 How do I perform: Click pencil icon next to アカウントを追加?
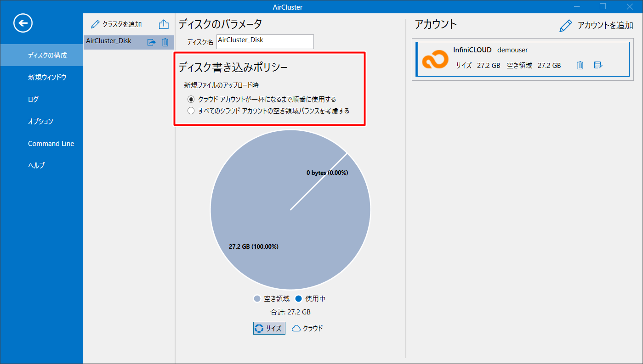[565, 26]
